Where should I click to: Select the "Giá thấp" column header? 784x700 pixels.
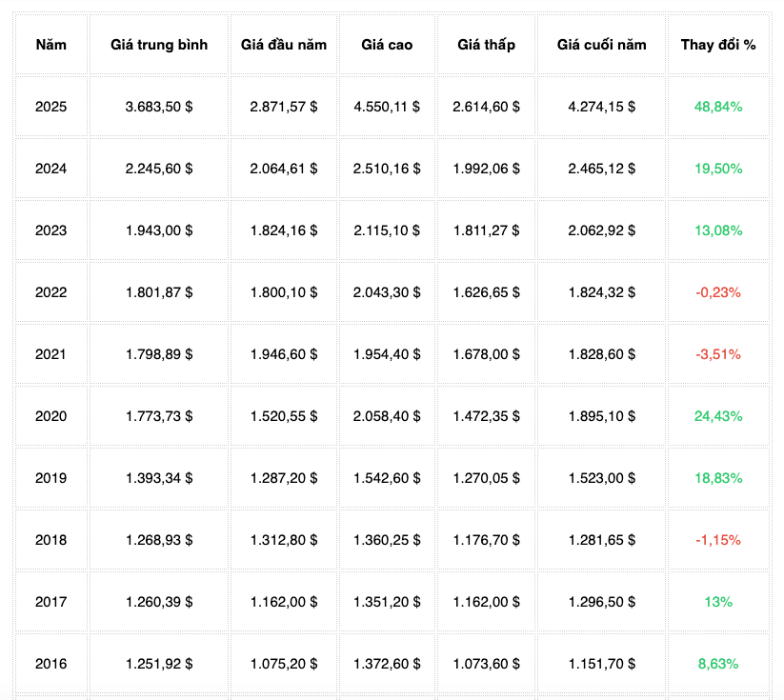[x=486, y=45]
